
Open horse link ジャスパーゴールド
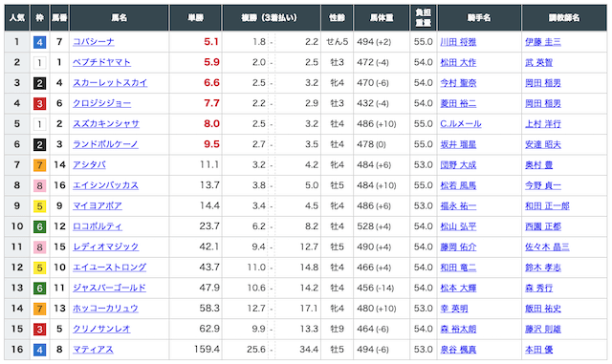pos(109,288)
